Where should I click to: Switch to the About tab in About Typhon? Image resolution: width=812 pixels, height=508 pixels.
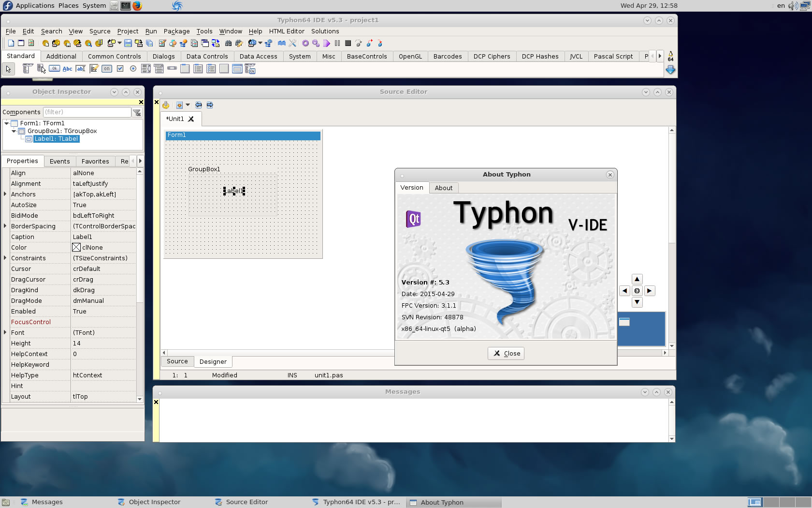click(x=444, y=188)
